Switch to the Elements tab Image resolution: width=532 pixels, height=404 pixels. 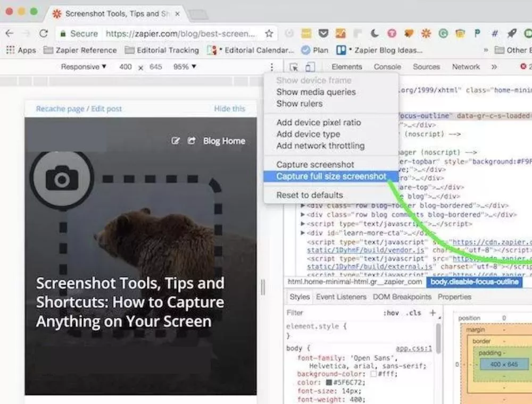click(x=347, y=67)
